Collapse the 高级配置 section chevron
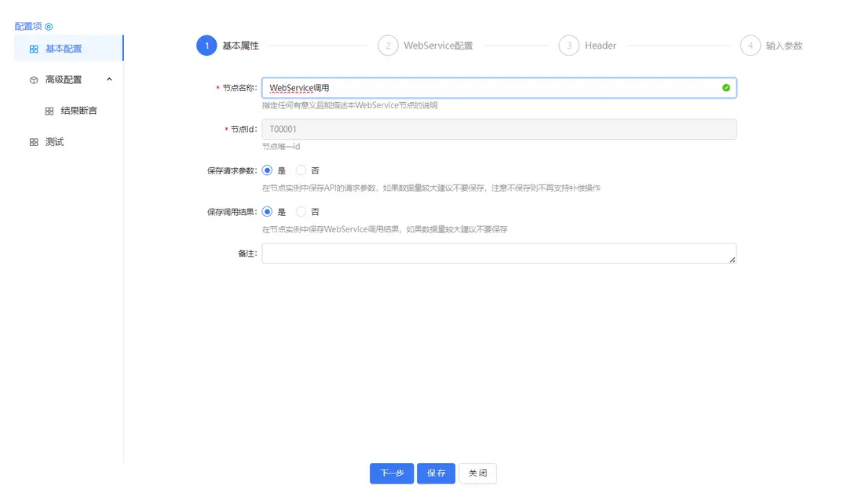 (x=109, y=79)
